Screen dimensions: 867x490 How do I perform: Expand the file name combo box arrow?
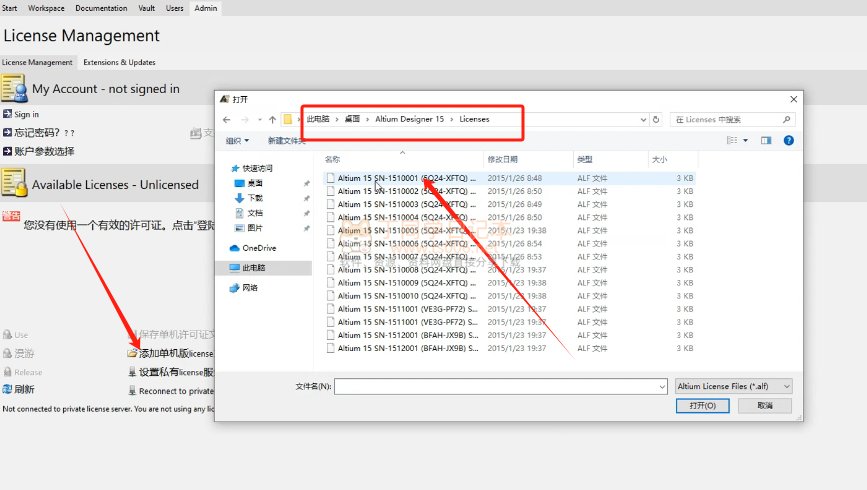[661, 385]
